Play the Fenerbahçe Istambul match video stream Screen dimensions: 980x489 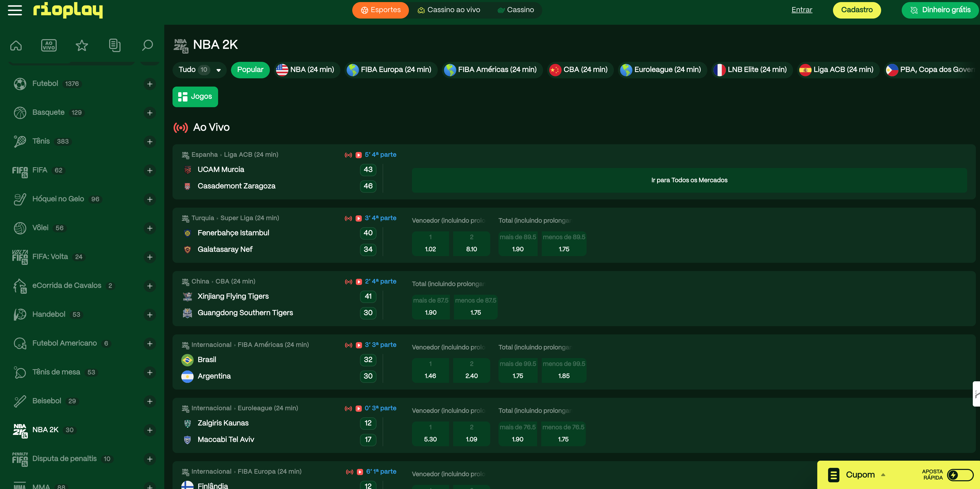pos(358,218)
